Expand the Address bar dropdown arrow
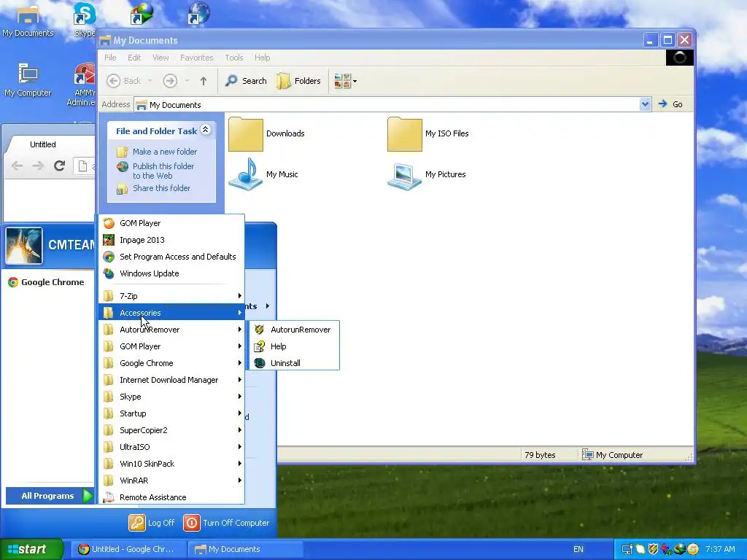Image resolution: width=747 pixels, height=560 pixels. (645, 104)
